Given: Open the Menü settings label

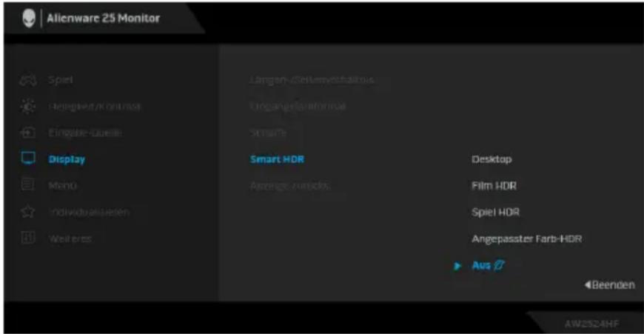Looking at the screenshot, I should click(x=62, y=185).
